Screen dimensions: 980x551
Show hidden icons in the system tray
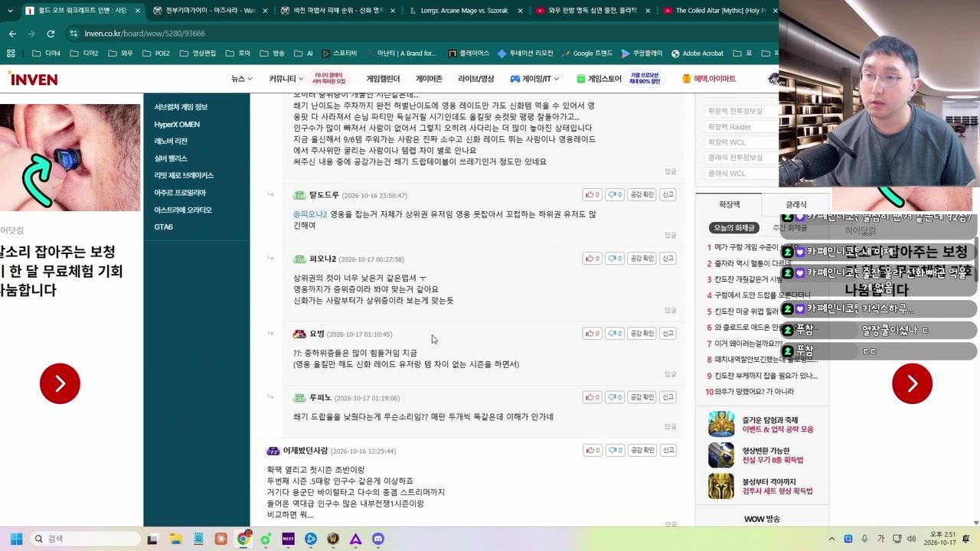[x=831, y=539]
